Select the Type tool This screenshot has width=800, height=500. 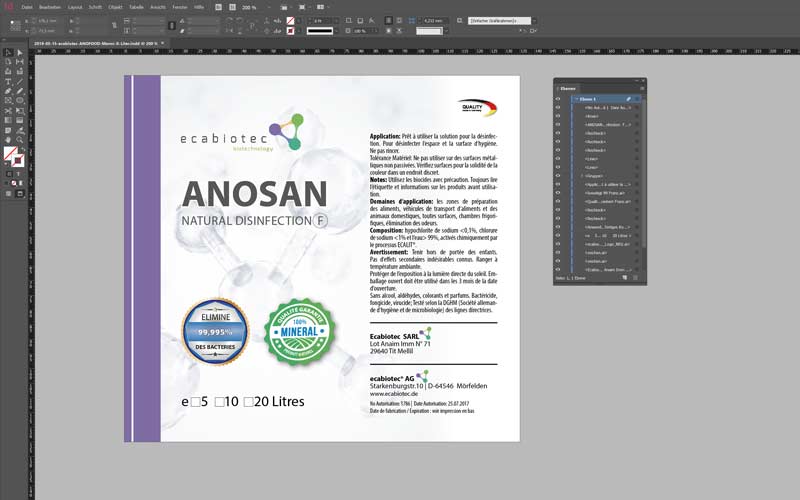tap(8, 82)
